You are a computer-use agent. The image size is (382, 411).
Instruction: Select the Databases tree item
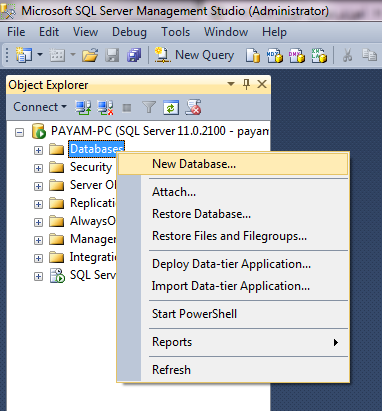pos(97,149)
